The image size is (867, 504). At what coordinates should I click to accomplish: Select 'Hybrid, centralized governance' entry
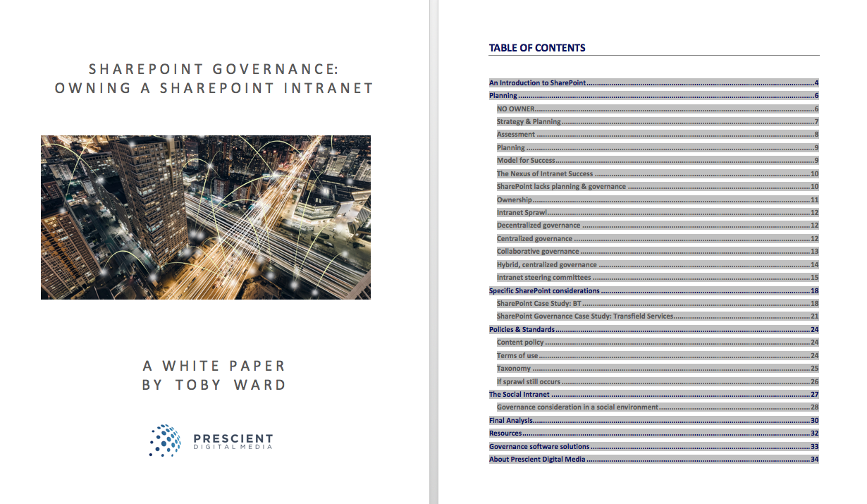coord(657,264)
